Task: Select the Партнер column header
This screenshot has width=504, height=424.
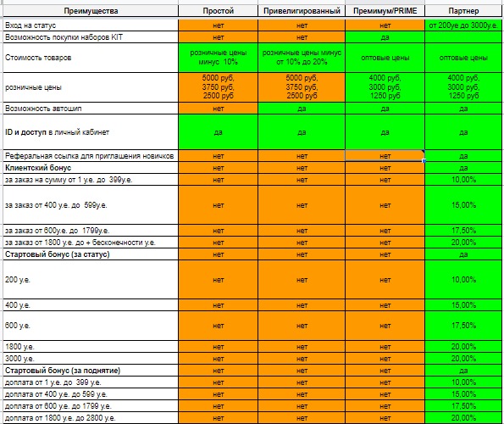Action: pyautogui.click(x=463, y=11)
